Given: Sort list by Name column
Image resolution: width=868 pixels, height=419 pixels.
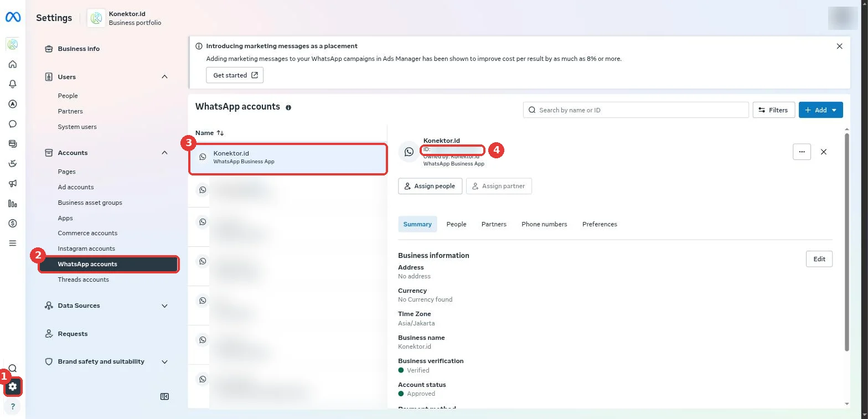Looking at the screenshot, I should coord(210,133).
